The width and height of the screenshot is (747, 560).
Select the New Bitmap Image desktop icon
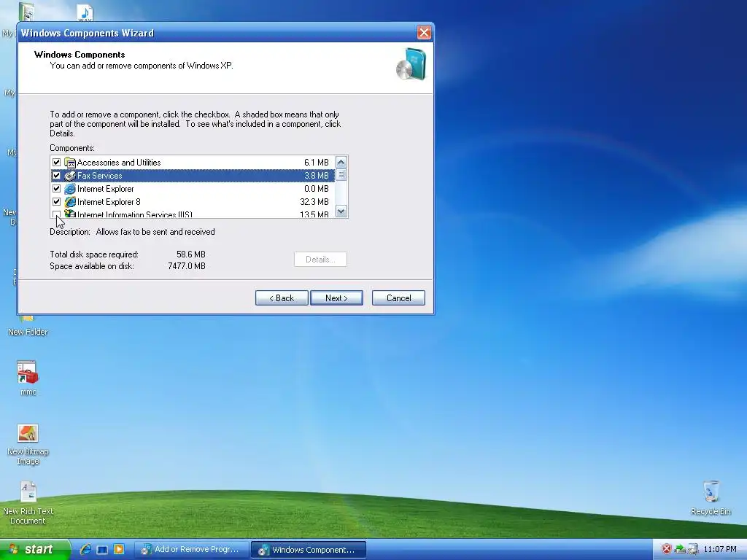(28, 433)
